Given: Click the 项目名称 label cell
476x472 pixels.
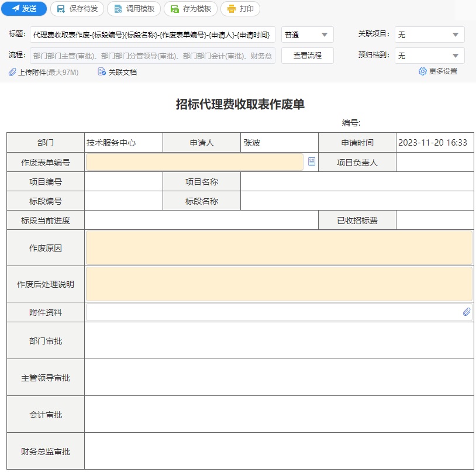Looking at the screenshot, I should (x=202, y=182).
